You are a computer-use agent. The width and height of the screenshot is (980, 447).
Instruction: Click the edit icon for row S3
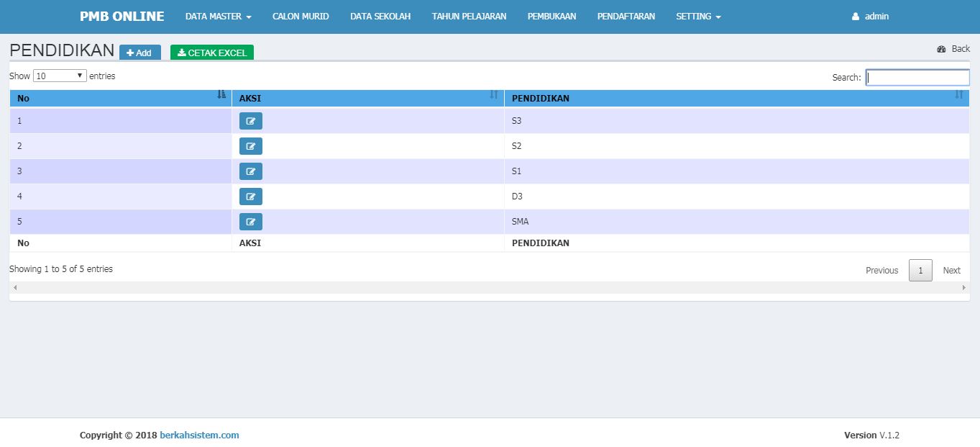(250, 121)
